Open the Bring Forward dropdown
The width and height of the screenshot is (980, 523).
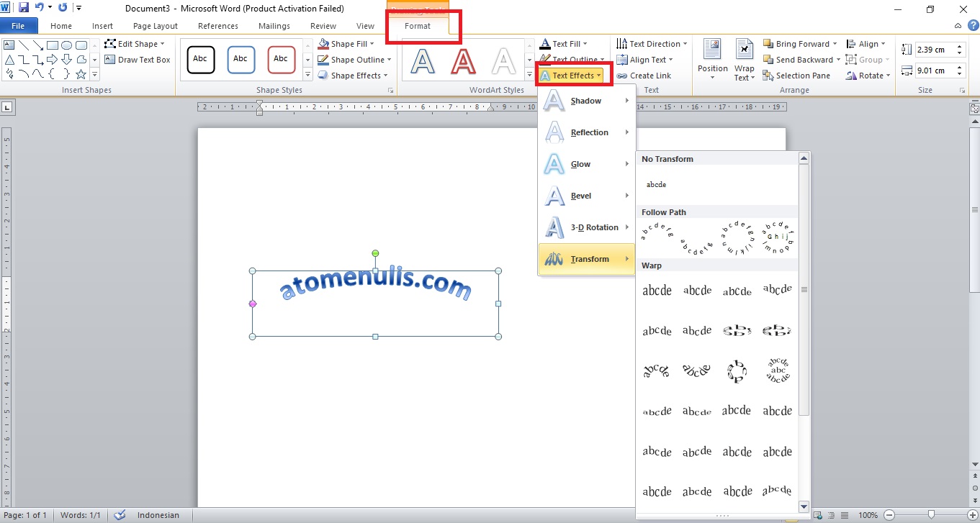click(800, 44)
